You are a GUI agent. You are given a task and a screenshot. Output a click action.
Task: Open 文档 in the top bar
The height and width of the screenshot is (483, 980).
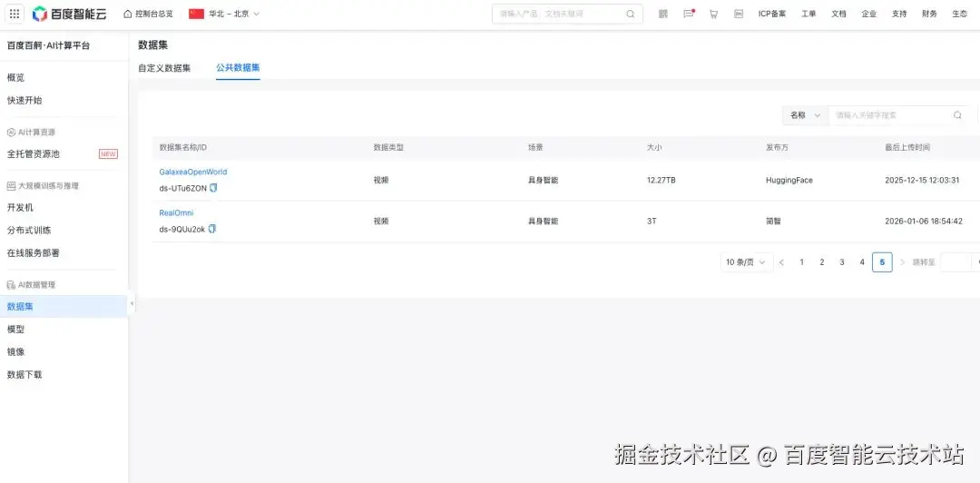(x=838, y=14)
